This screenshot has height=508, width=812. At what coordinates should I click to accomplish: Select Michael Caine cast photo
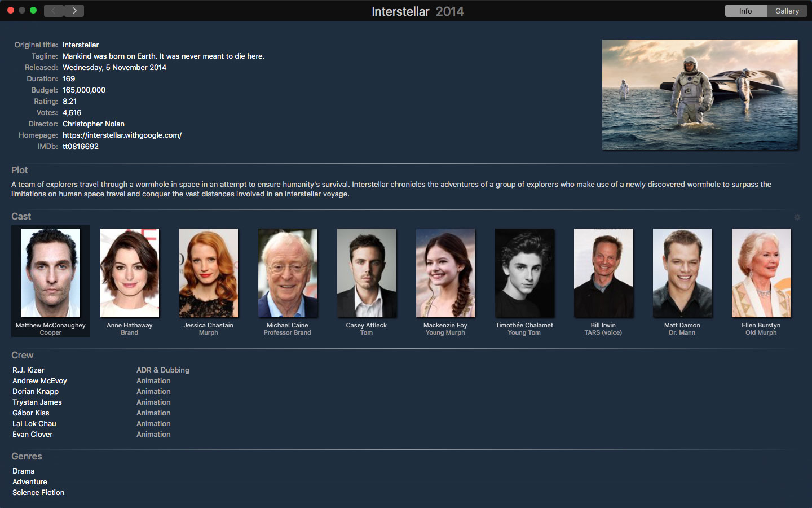[x=288, y=273]
